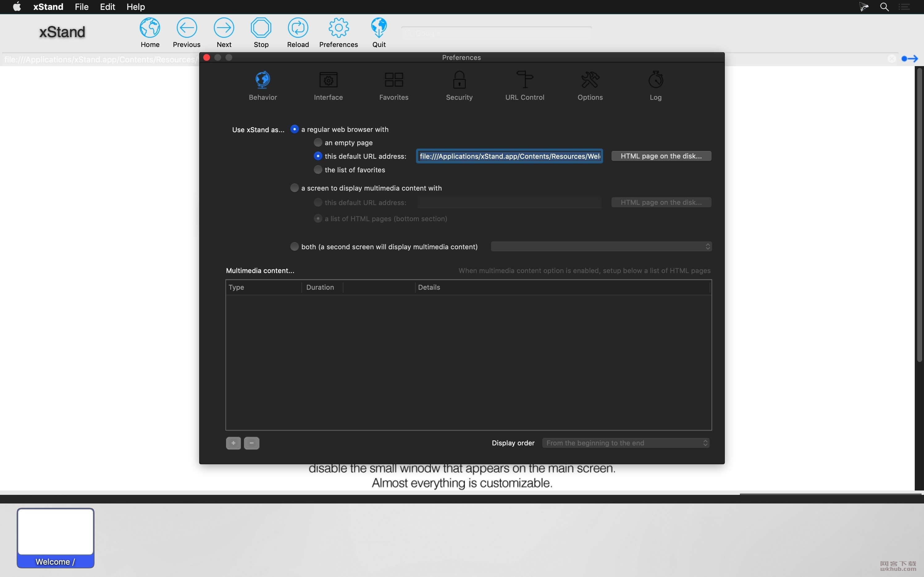
Task: Click the Quit globe icon in toolbar
Action: click(x=379, y=28)
